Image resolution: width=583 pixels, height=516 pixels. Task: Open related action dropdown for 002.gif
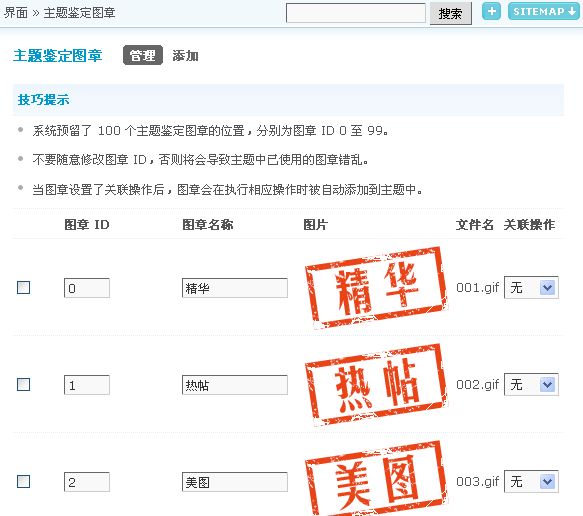tap(531, 384)
